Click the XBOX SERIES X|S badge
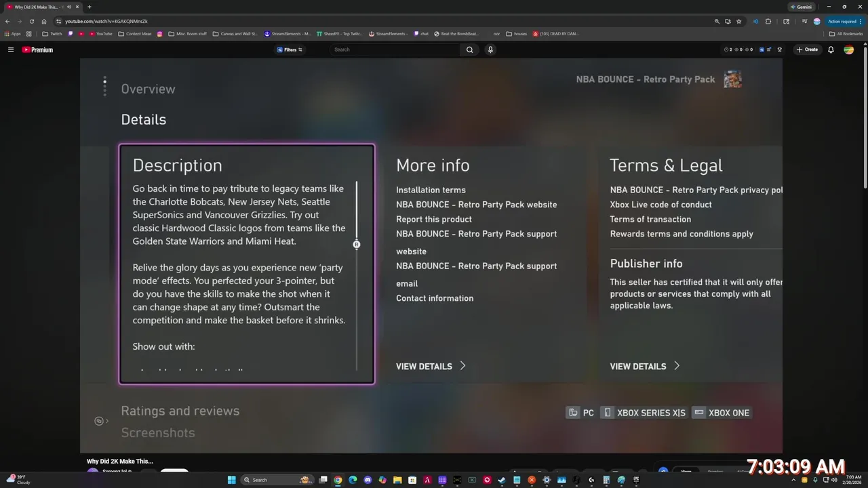Image resolution: width=868 pixels, height=488 pixels. coord(644,413)
